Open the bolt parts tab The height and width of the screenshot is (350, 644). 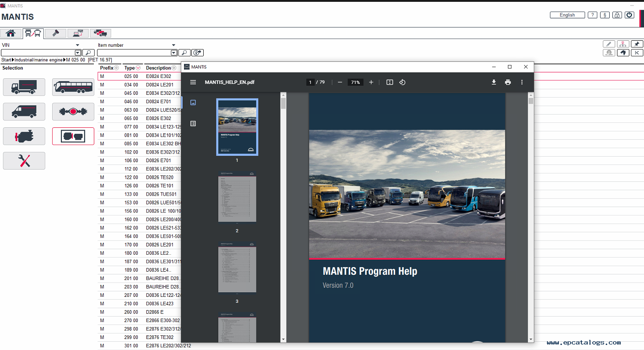click(55, 33)
